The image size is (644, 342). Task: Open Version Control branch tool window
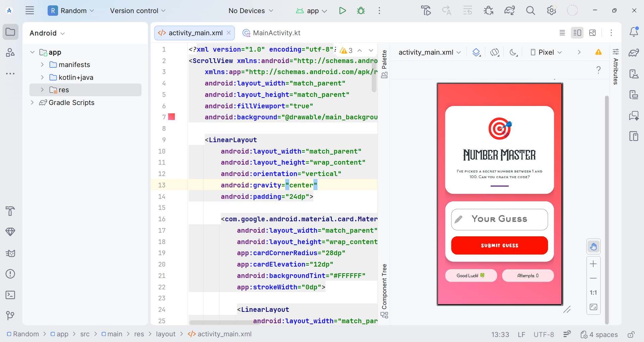click(10, 316)
